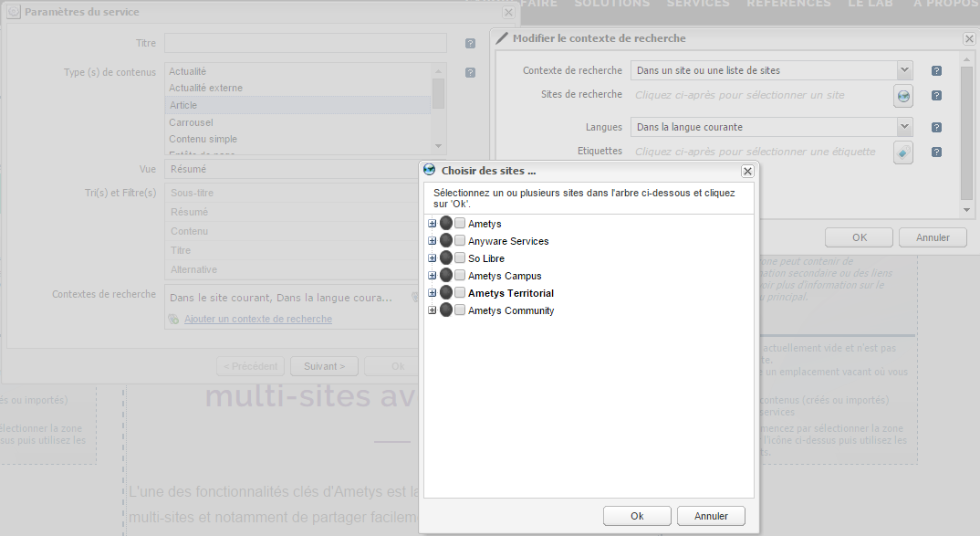Show help for Contexte de recherche
Screen dimensions: 980x536
tap(936, 70)
